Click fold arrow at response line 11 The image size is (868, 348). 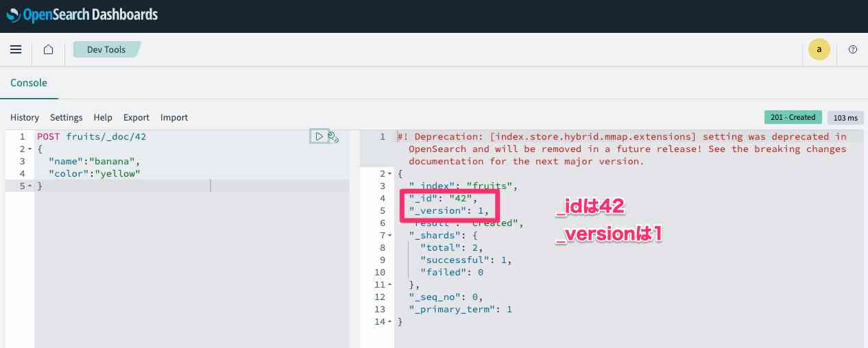click(x=390, y=285)
